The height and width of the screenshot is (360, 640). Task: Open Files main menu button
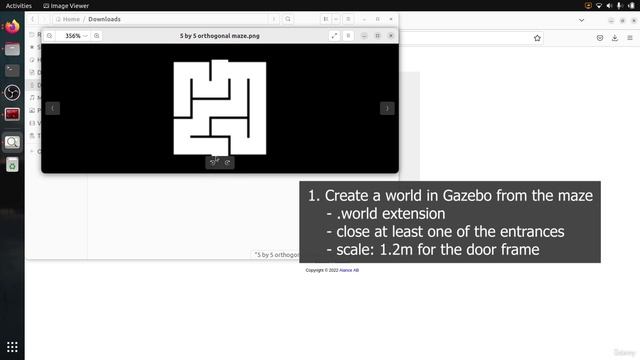pos(348,19)
